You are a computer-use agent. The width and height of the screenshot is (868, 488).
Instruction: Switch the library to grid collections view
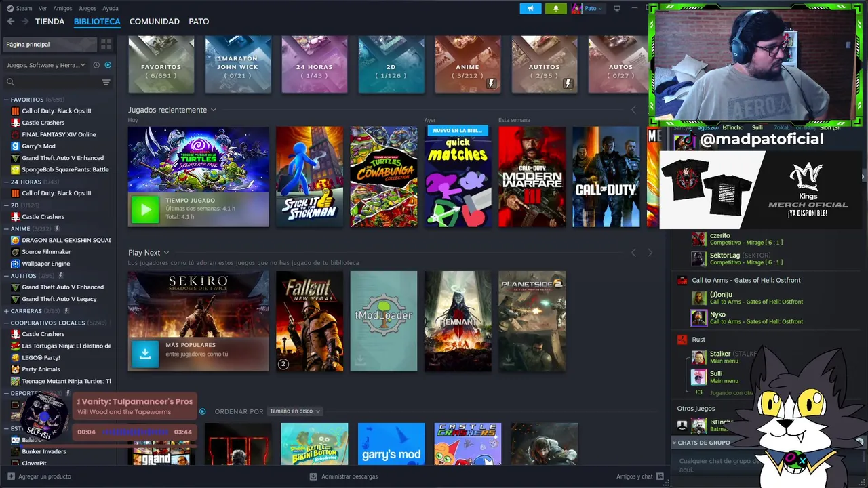coord(106,44)
